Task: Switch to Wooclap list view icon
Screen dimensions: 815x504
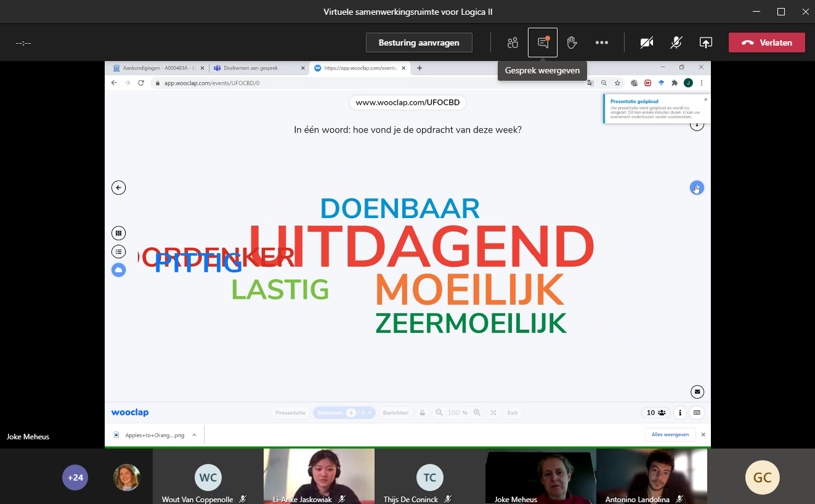Action: 119,251
